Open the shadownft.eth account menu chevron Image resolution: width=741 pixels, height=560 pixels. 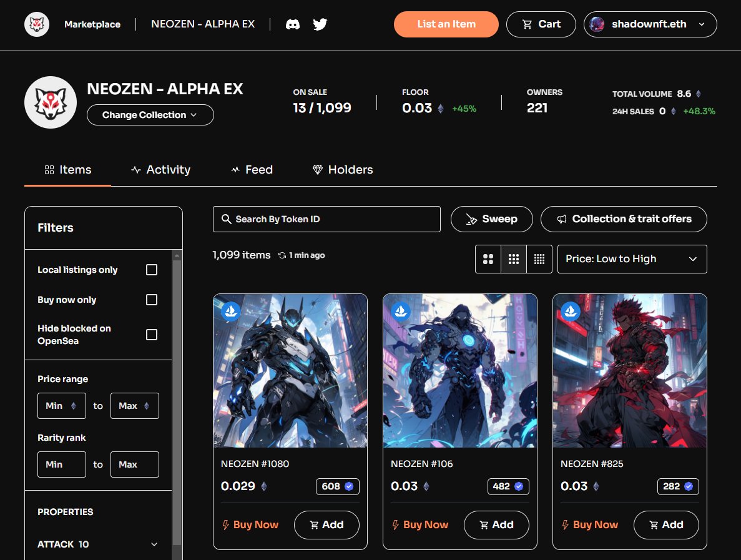[x=702, y=24]
